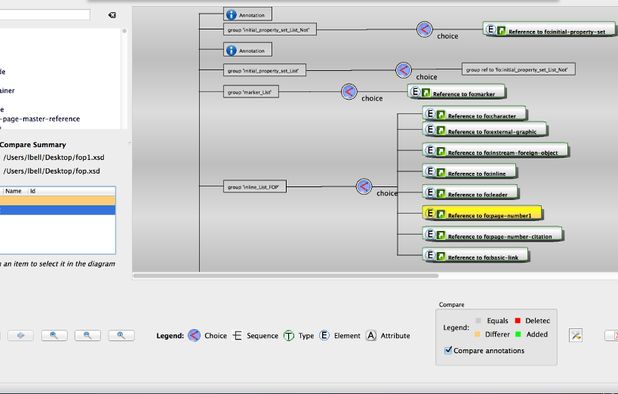Click the Id column header

33,191
